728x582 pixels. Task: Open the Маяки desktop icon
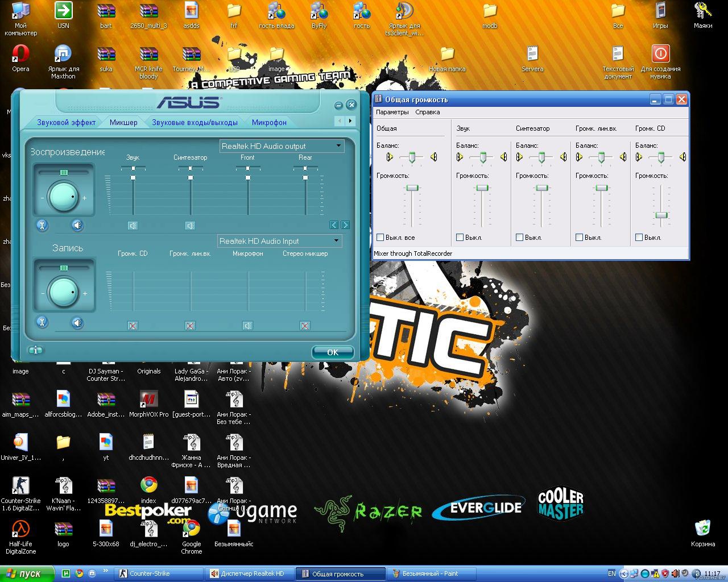(x=703, y=15)
